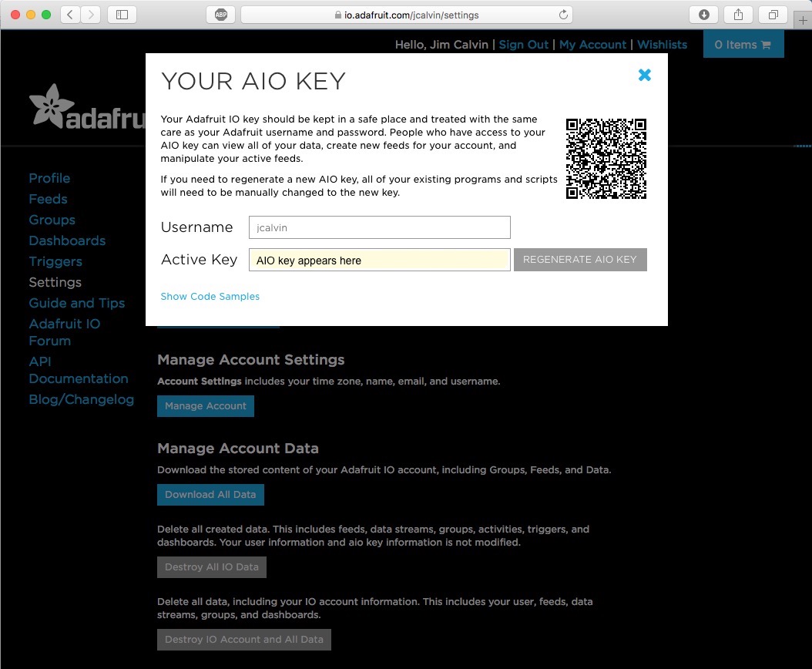
Task: Open Feeds in sidebar
Action: (49, 199)
